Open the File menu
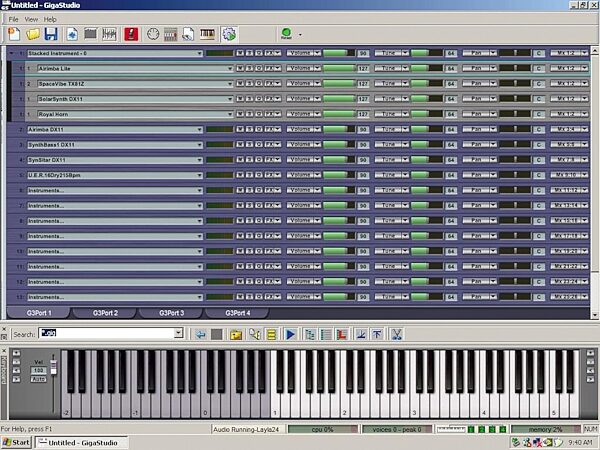This screenshot has width=600, height=450. point(13,19)
